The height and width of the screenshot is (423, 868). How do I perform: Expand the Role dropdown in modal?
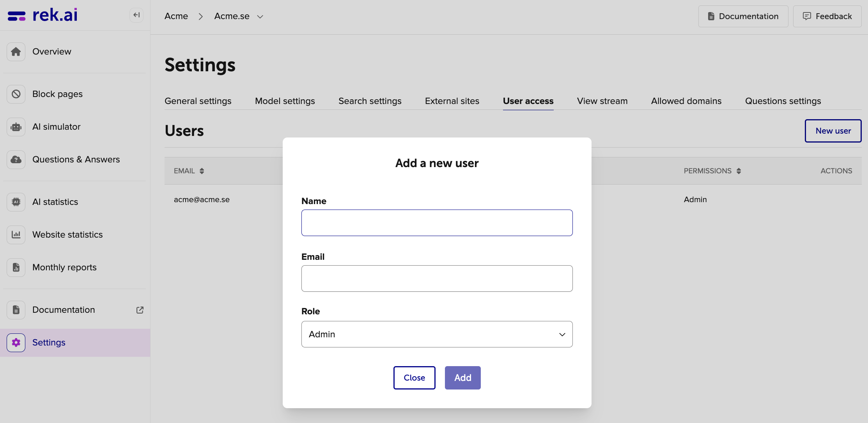(437, 334)
